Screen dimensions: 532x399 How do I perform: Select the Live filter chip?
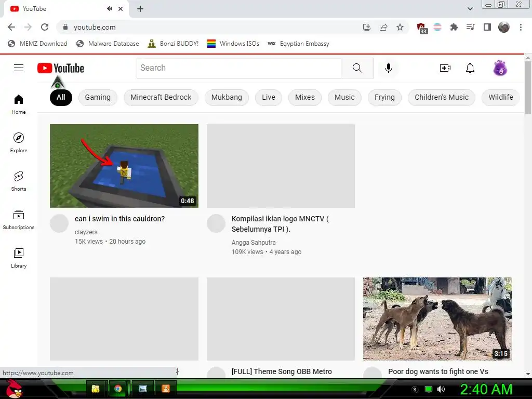(269, 97)
